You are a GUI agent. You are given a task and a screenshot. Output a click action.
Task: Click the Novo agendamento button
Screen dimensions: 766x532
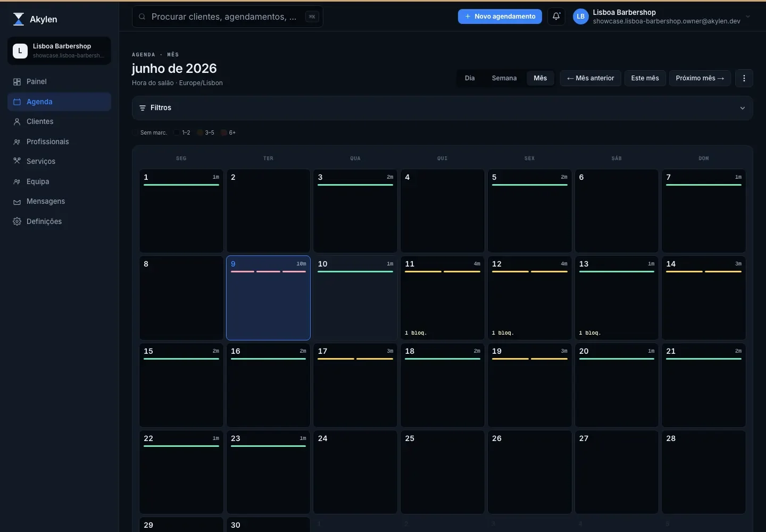(500, 16)
